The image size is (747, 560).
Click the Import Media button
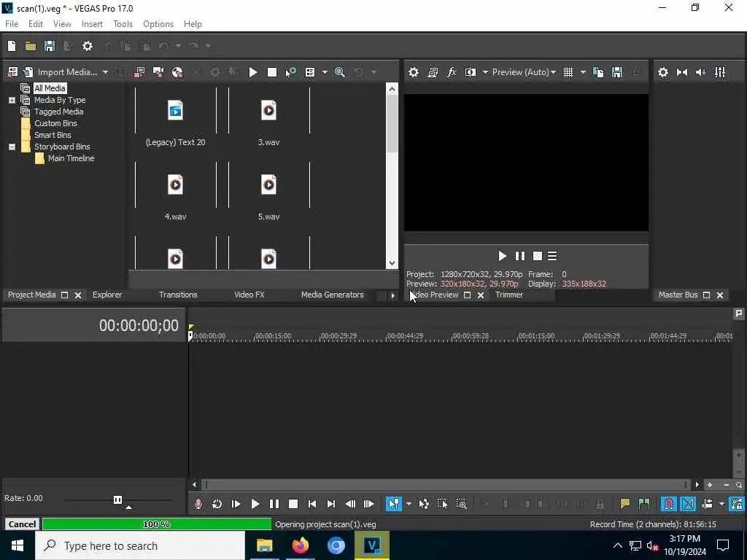[61, 72]
